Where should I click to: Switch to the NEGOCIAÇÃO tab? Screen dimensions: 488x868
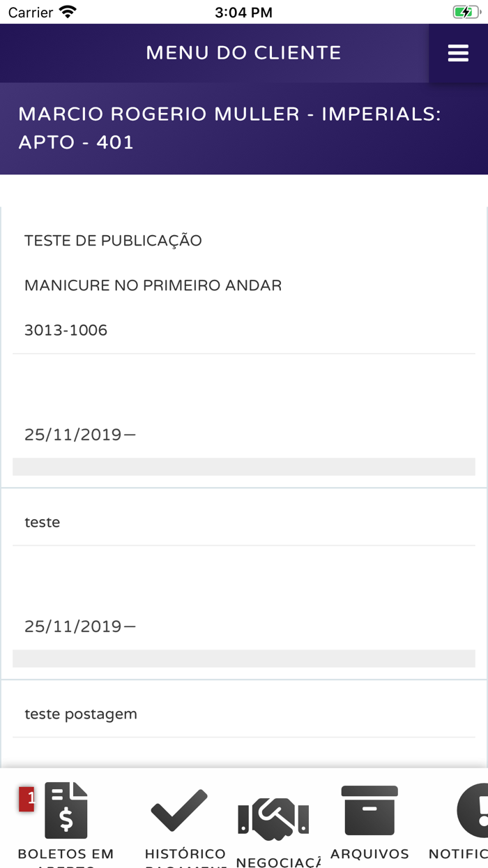tap(274, 858)
